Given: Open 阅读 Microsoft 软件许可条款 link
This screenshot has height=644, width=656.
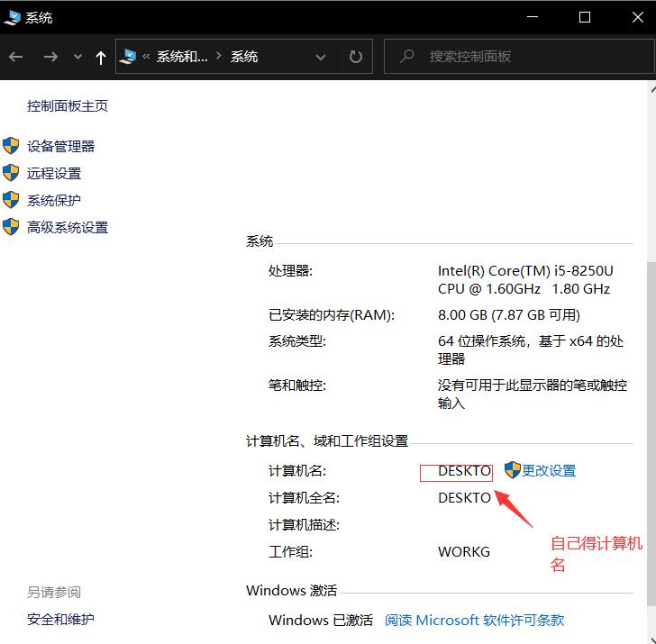Looking at the screenshot, I should pyautogui.click(x=474, y=621).
